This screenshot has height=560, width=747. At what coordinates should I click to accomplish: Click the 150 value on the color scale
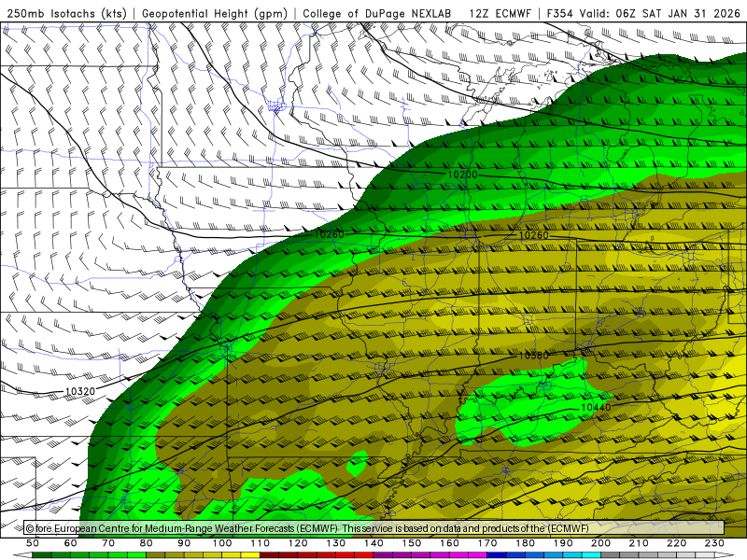pyautogui.click(x=412, y=543)
